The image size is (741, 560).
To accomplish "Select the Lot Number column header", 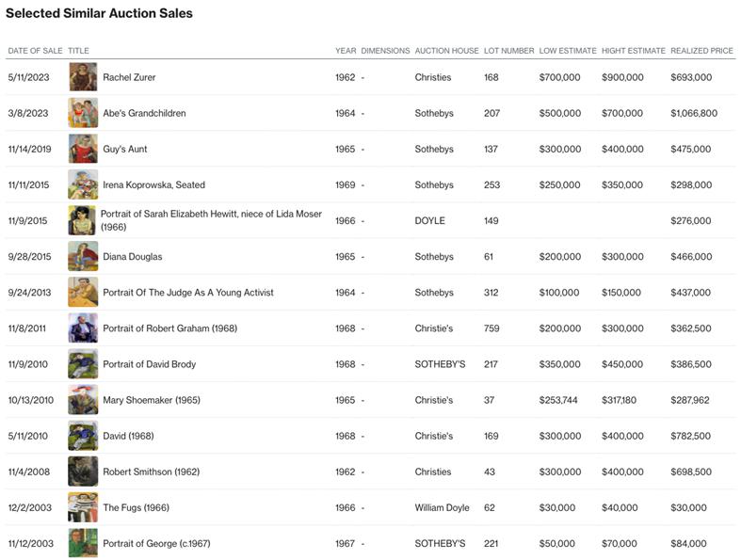I will pos(508,51).
